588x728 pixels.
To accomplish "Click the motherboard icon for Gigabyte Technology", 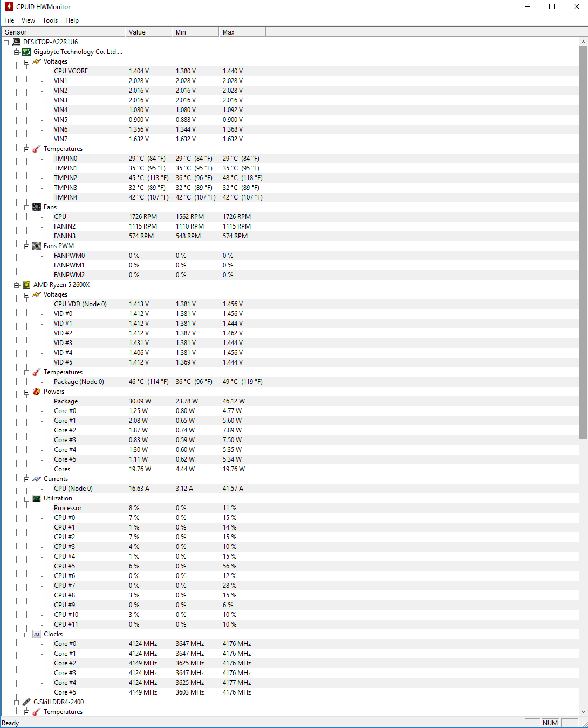I will point(26,52).
